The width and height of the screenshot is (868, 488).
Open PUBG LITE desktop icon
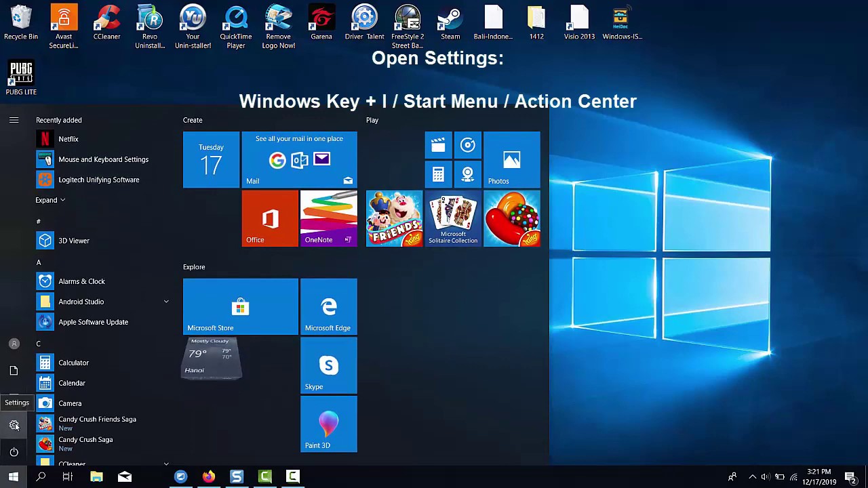(x=21, y=79)
